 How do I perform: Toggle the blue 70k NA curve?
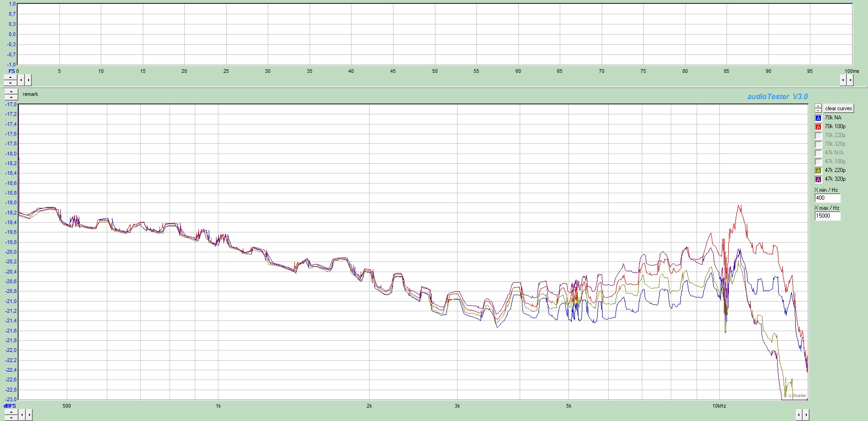pos(818,118)
